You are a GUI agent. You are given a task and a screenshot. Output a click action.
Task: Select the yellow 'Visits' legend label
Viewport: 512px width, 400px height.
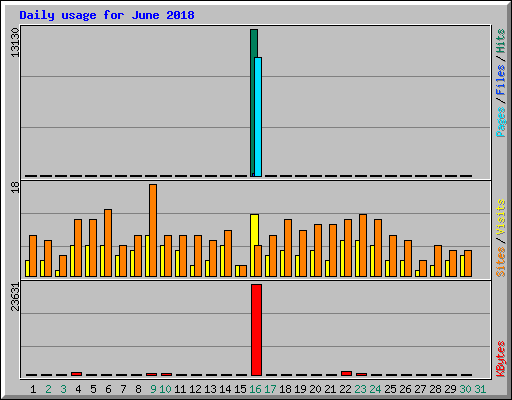pyautogui.click(x=500, y=217)
